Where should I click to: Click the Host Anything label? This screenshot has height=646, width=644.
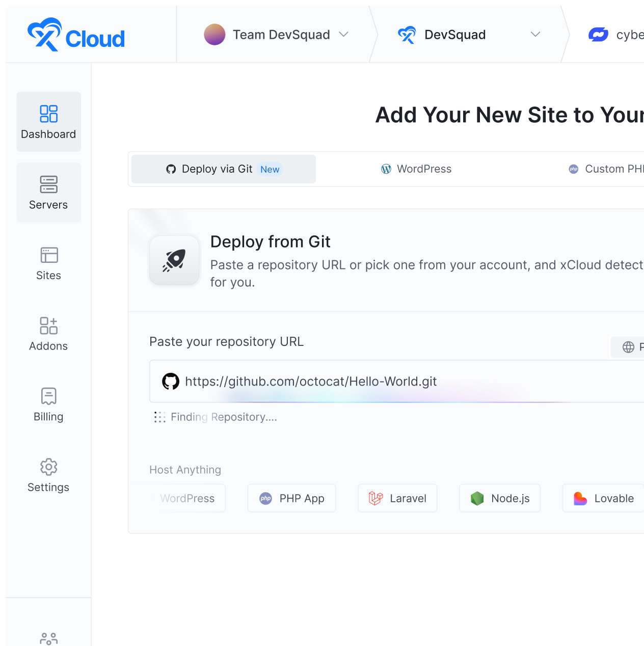pos(185,470)
